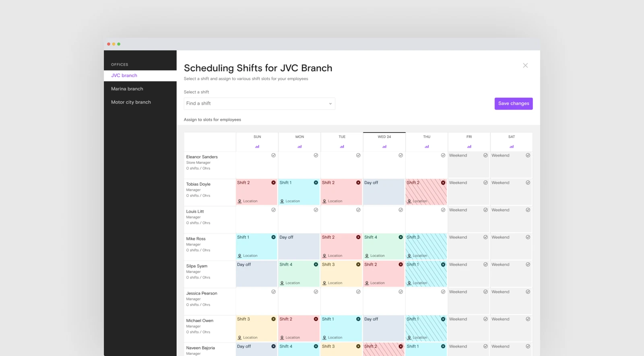The image size is (644, 356).
Task: Remove Silpa Syam's Tuesday Shift 3
Action: click(x=358, y=265)
